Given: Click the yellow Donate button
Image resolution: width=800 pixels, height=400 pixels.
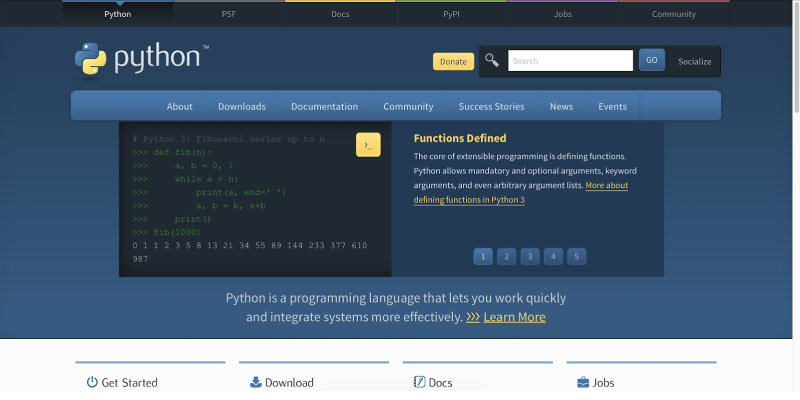Looking at the screenshot, I should pyautogui.click(x=454, y=61).
